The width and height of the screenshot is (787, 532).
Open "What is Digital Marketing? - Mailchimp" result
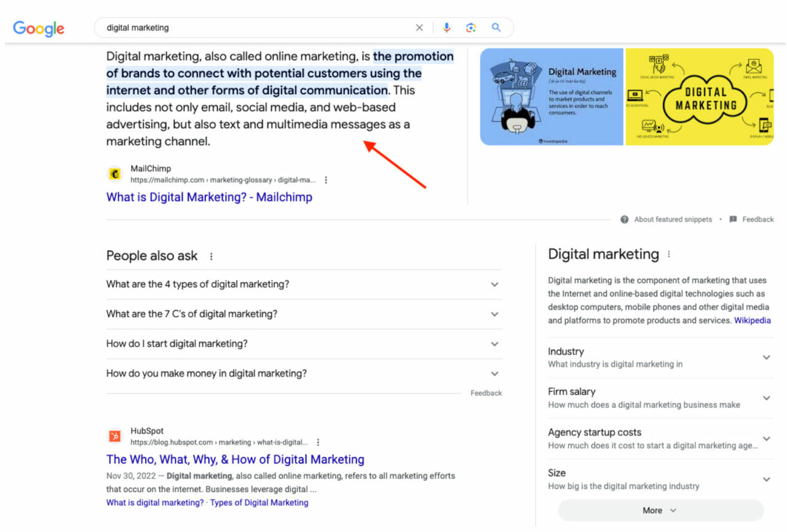(209, 197)
